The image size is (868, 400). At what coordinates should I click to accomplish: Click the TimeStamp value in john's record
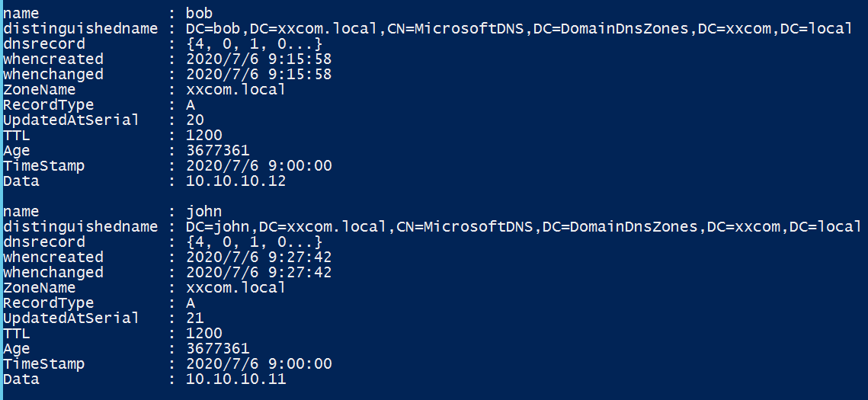[258, 364]
